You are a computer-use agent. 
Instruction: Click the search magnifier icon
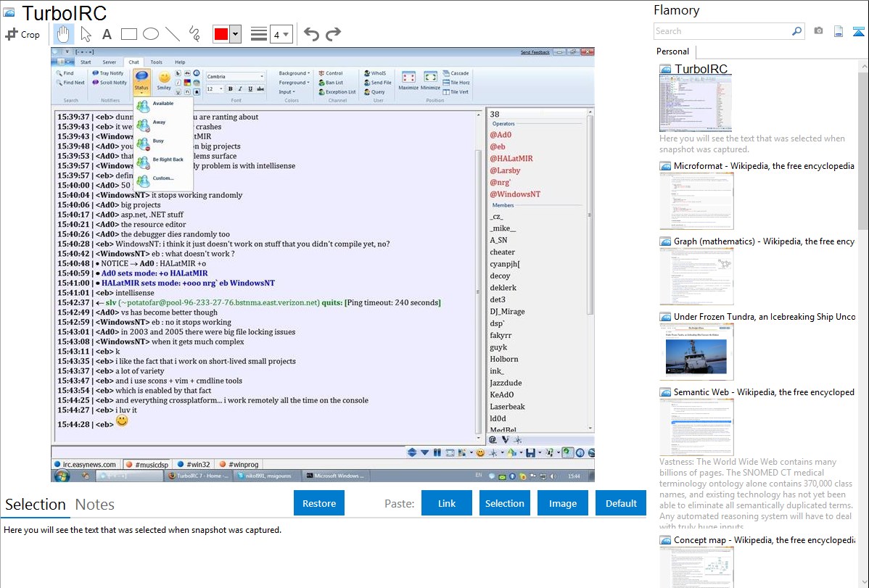pos(797,31)
